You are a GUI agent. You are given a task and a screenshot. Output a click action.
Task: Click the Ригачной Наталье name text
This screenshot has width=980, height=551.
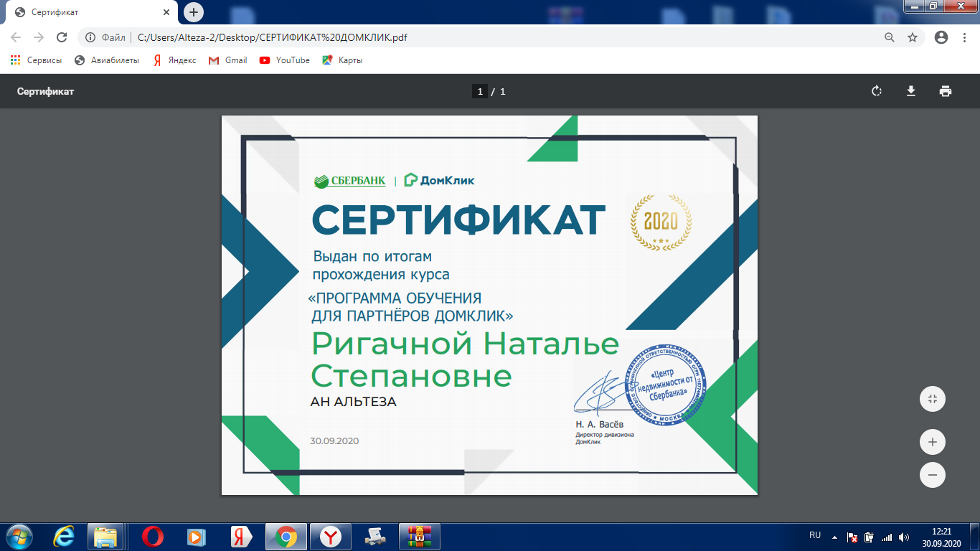[465, 346]
